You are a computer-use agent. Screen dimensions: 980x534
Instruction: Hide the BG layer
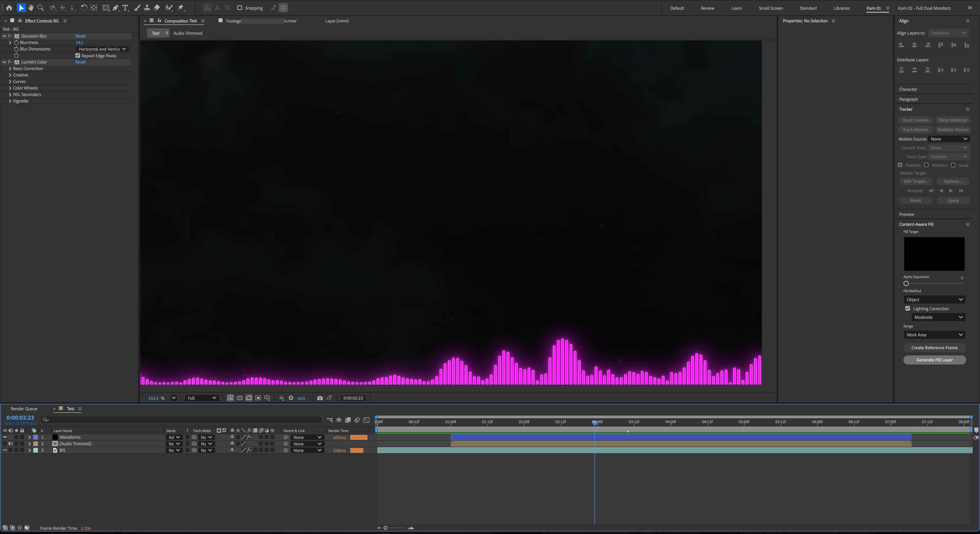click(x=5, y=450)
